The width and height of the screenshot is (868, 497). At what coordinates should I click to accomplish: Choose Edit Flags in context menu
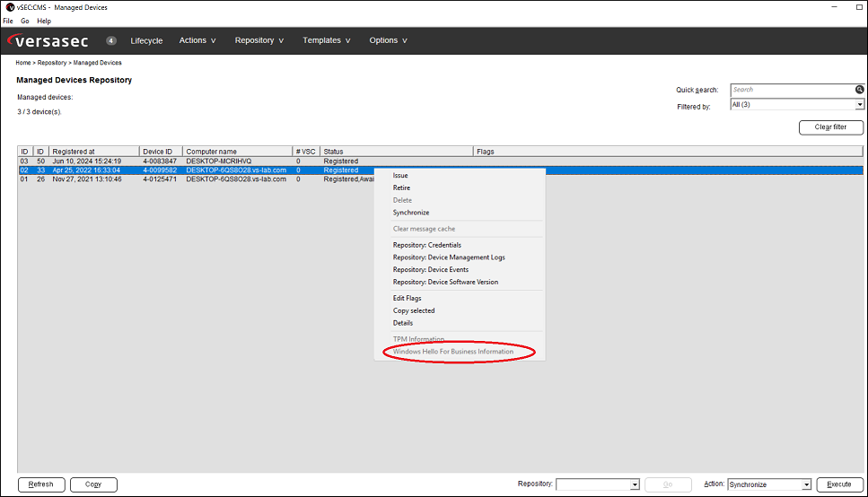(x=407, y=299)
